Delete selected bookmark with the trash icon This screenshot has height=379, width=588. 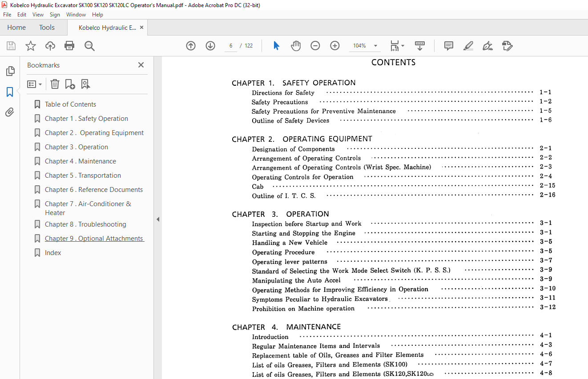55,84
